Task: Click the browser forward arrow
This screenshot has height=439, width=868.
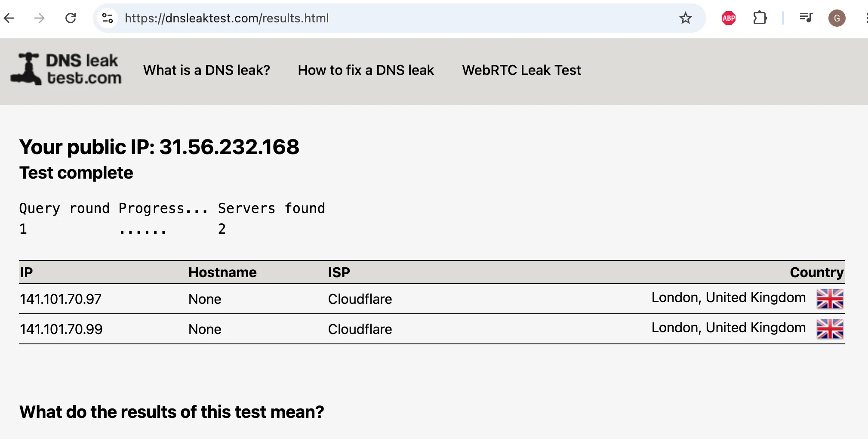Action: 40,18
